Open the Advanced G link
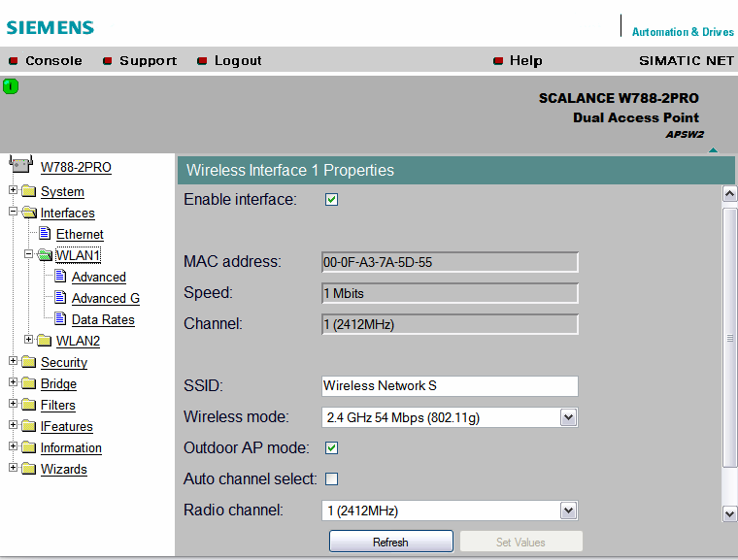This screenshot has width=738, height=560. 106,298
